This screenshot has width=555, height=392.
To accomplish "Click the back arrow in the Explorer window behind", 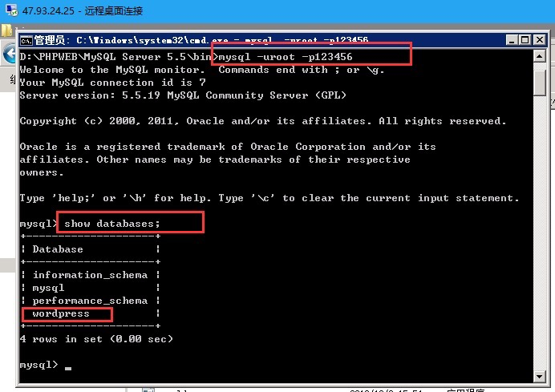I will tap(10, 55).
